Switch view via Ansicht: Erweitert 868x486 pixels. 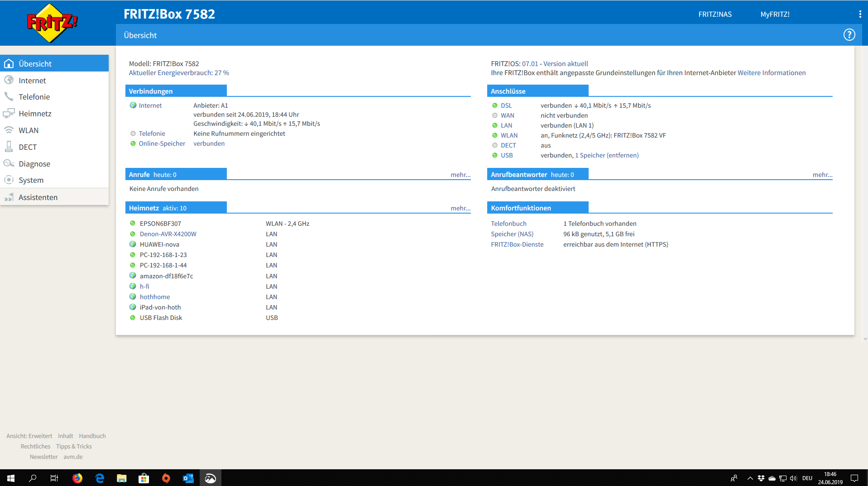(x=29, y=436)
